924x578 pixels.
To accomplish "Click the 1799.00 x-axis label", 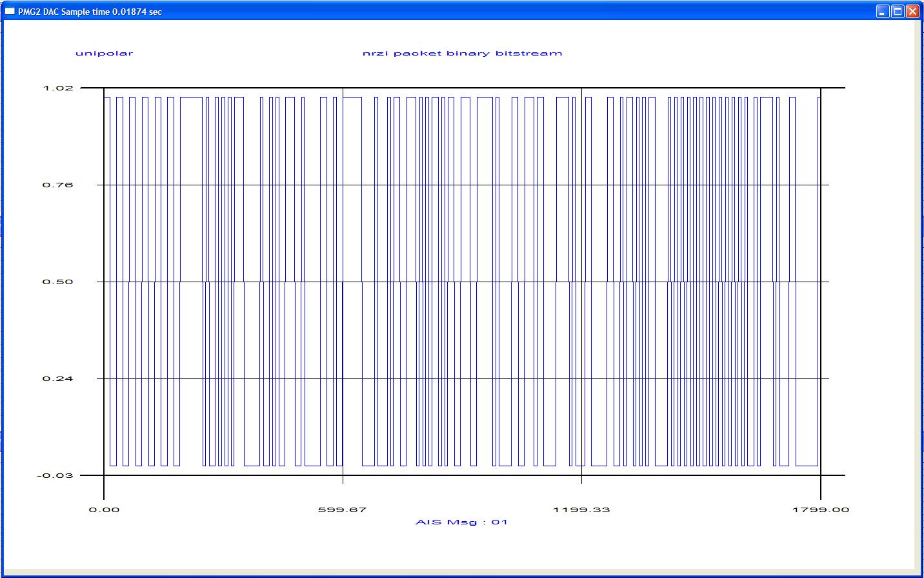I will point(821,510).
